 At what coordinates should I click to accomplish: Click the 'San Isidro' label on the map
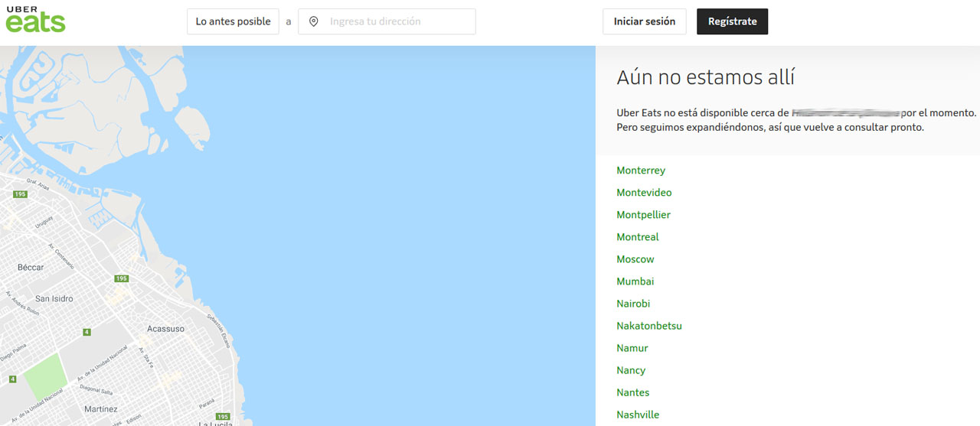[54, 299]
